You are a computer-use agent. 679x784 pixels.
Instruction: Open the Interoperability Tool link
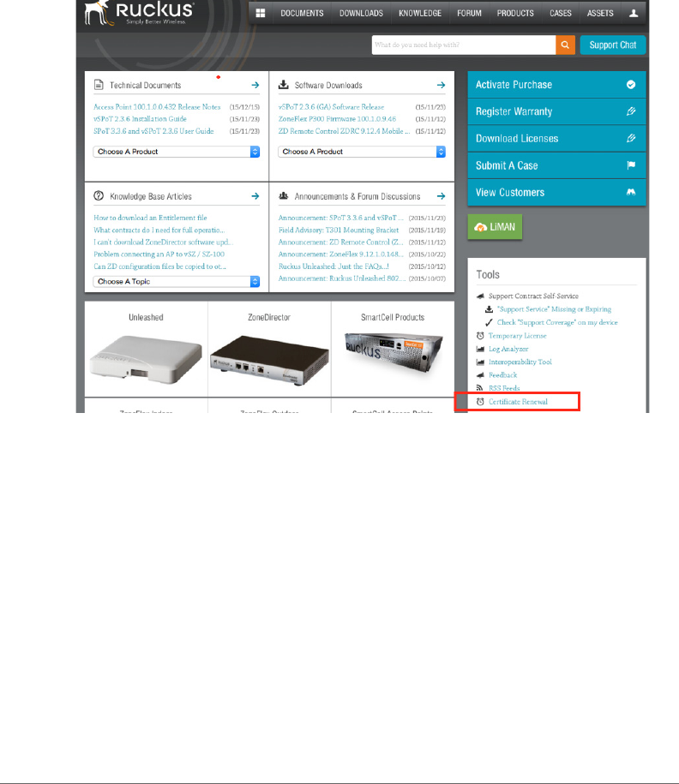(x=520, y=362)
